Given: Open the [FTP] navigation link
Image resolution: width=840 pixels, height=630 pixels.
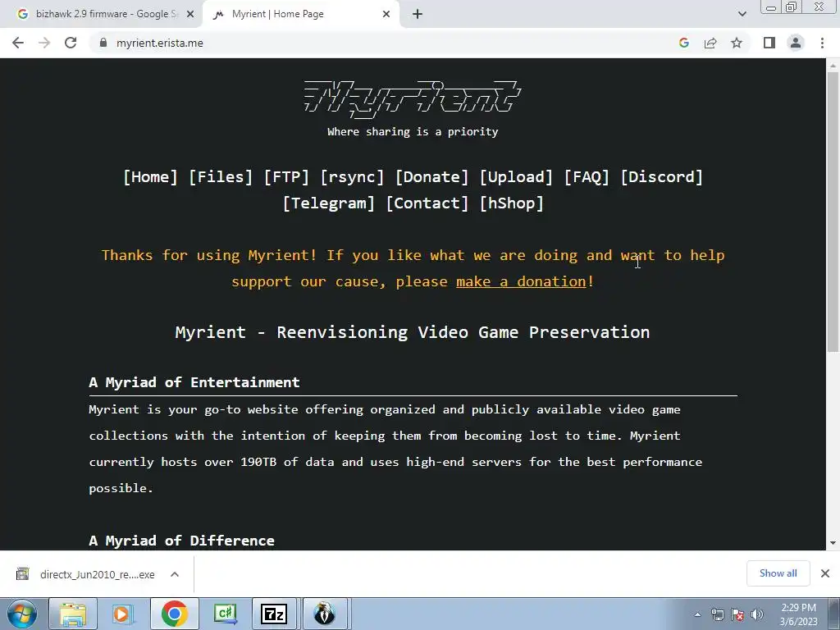Looking at the screenshot, I should (x=286, y=177).
